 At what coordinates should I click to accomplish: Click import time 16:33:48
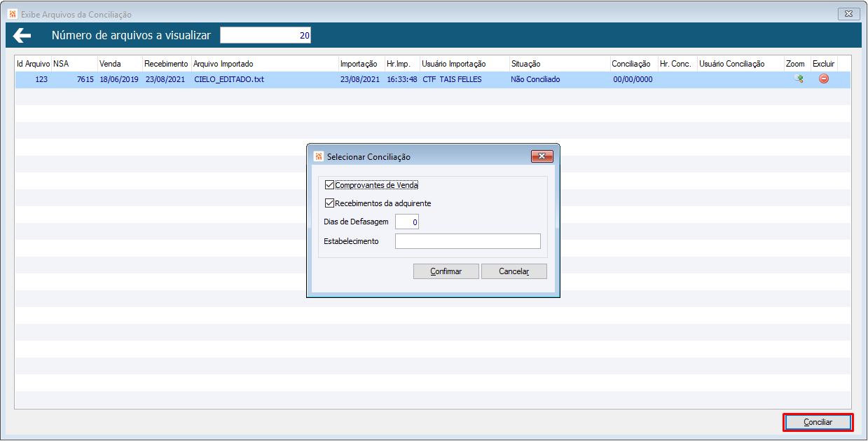tap(402, 79)
